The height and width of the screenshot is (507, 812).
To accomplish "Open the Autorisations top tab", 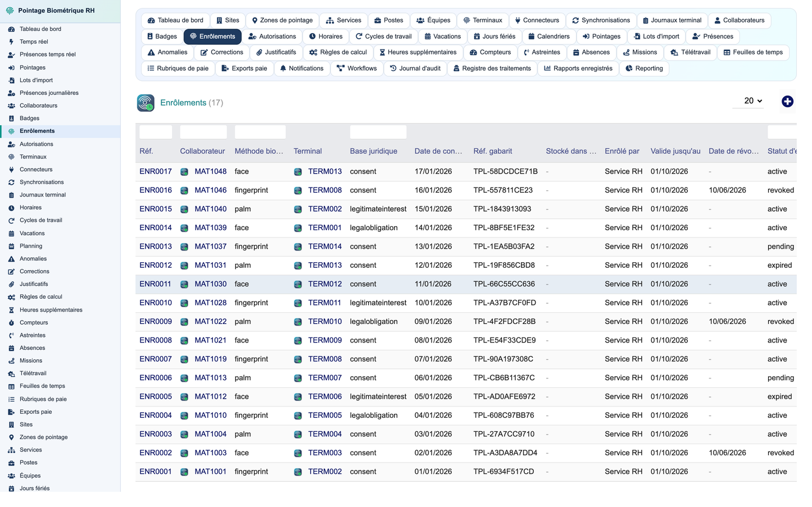I will point(272,36).
